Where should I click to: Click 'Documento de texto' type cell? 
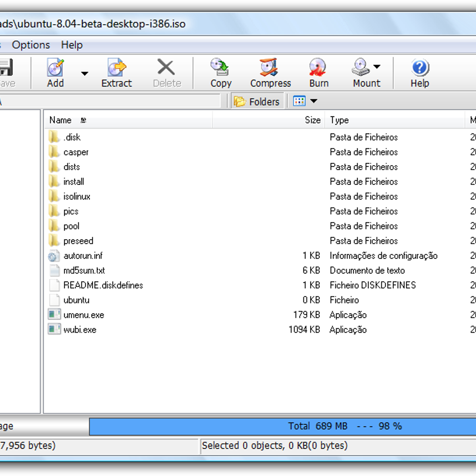click(x=367, y=270)
